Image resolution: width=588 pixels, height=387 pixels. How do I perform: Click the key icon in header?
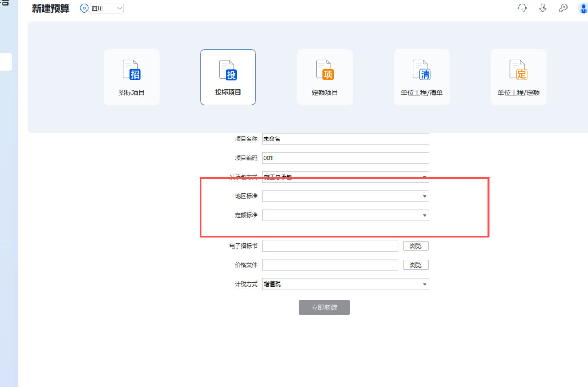[x=563, y=8]
